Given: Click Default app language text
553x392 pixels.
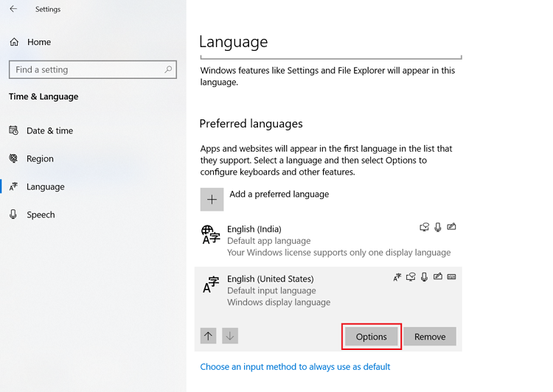Looking at the screenshot, I should coord(269,241).
